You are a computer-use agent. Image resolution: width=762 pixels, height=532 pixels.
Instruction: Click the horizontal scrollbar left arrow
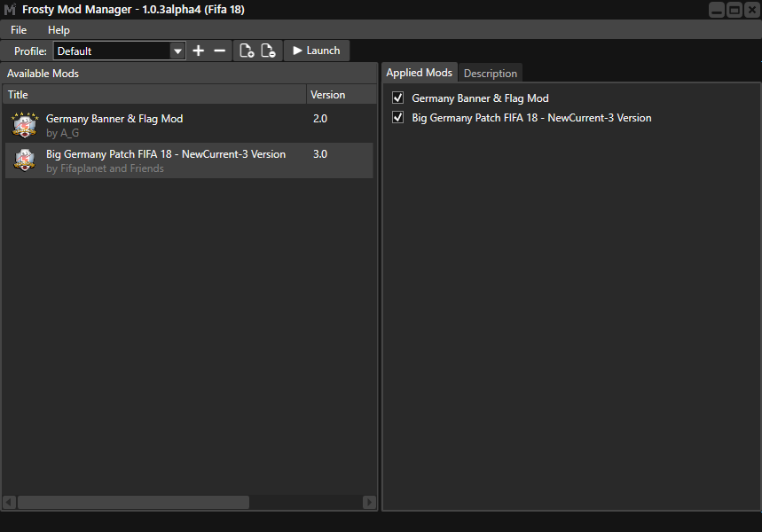pyautogui.click(x=9, y=502)
